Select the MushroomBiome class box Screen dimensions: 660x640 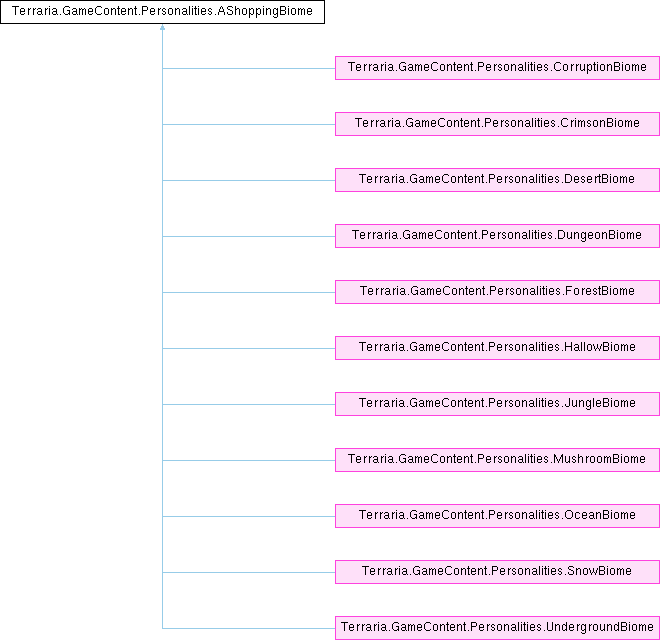[497, 460]
